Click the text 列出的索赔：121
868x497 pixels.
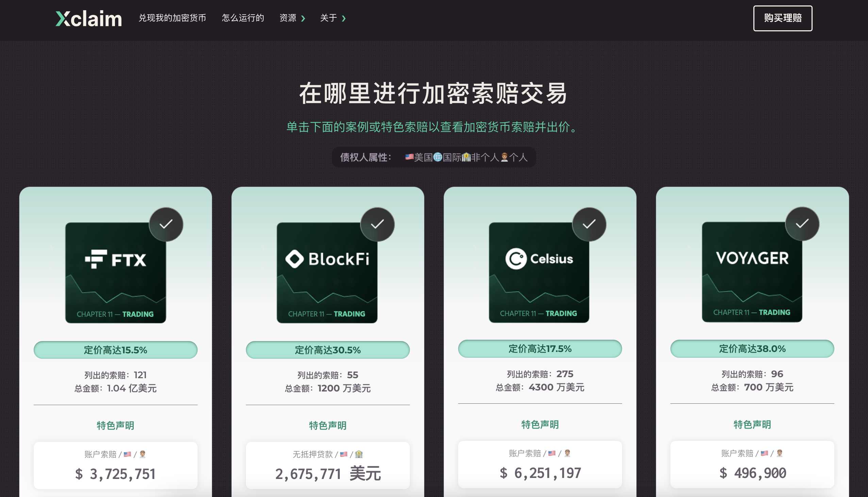(x=116, y=375)
